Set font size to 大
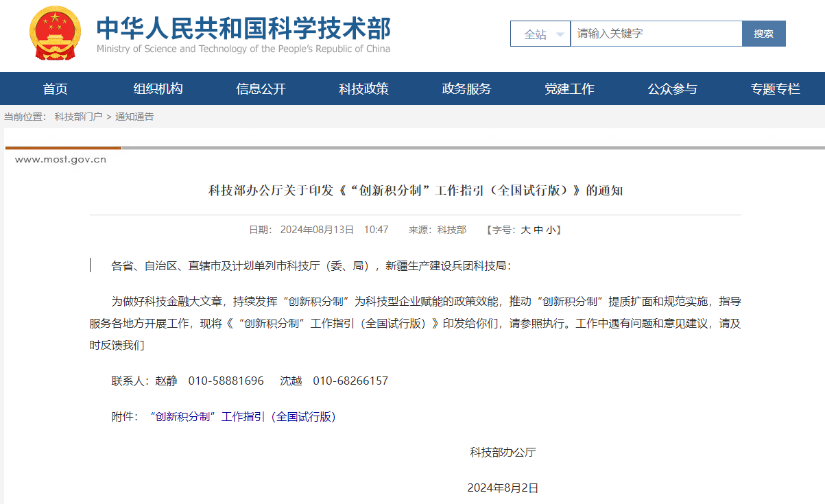The height and width of the screenshot is (504, 825). coord(525,230)
